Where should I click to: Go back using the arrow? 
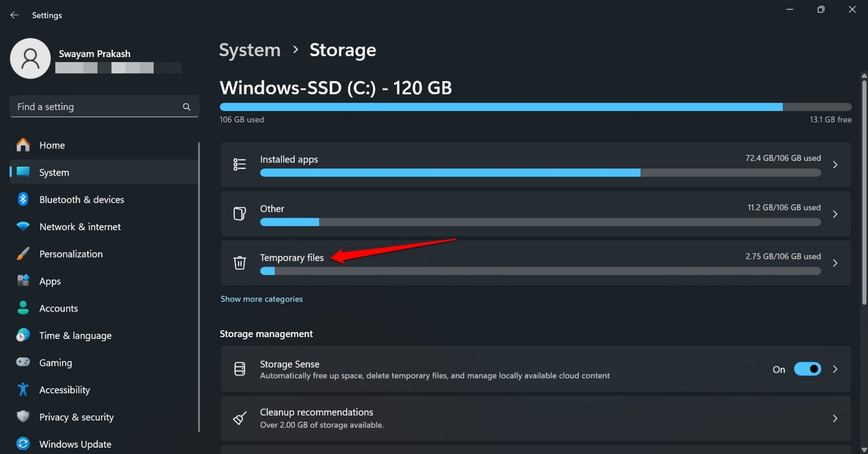tap(14, 15)
